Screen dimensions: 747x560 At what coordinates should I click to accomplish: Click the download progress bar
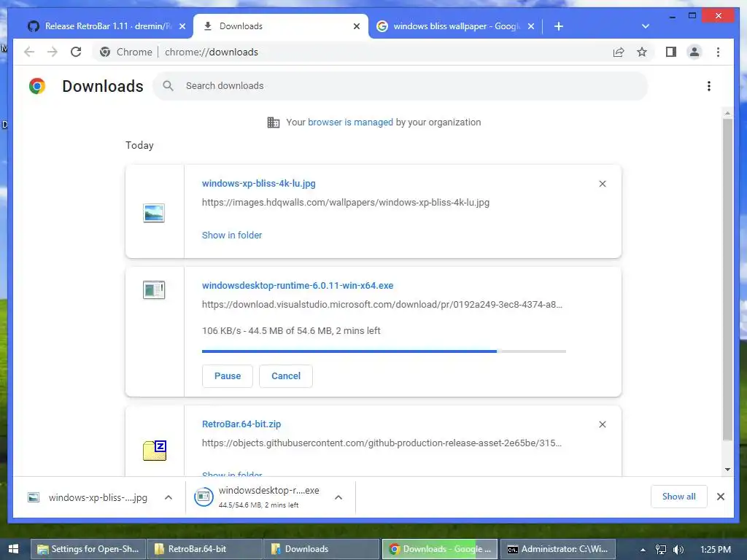[x=384, y=351]
